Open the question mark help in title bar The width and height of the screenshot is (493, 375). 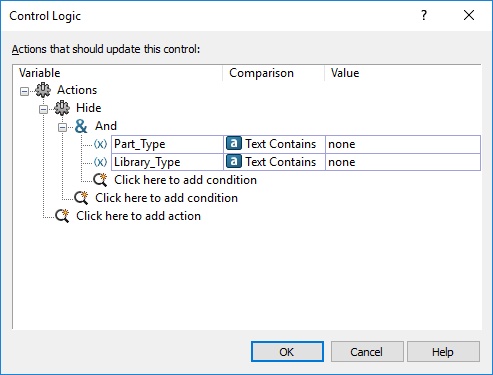pos(423,15)
